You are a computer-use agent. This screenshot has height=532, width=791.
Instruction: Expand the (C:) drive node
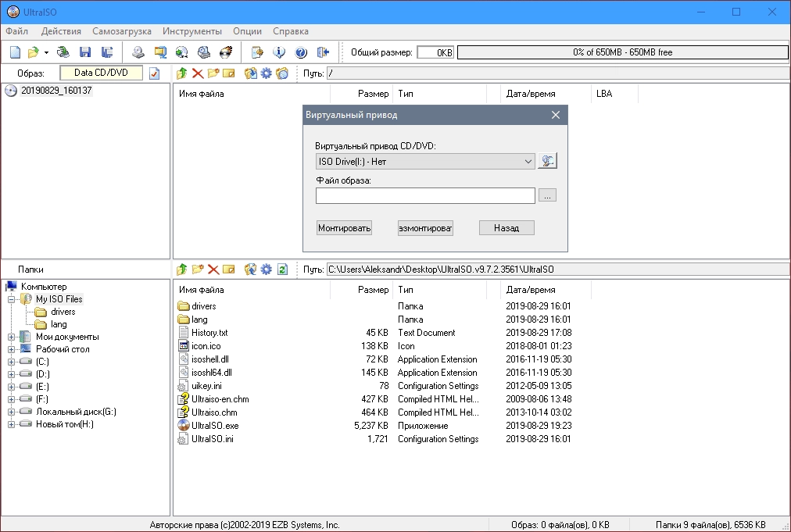[11, 362]
